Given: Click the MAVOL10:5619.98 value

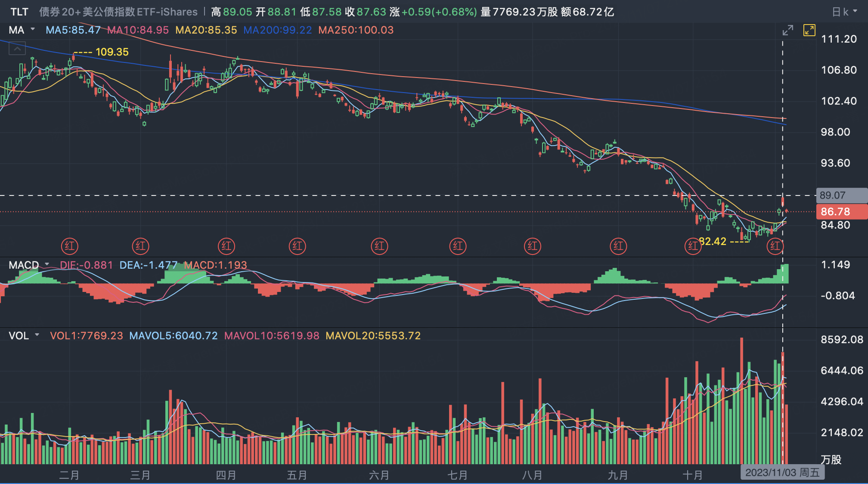Looking at the screenshot, I should [272, 335].
